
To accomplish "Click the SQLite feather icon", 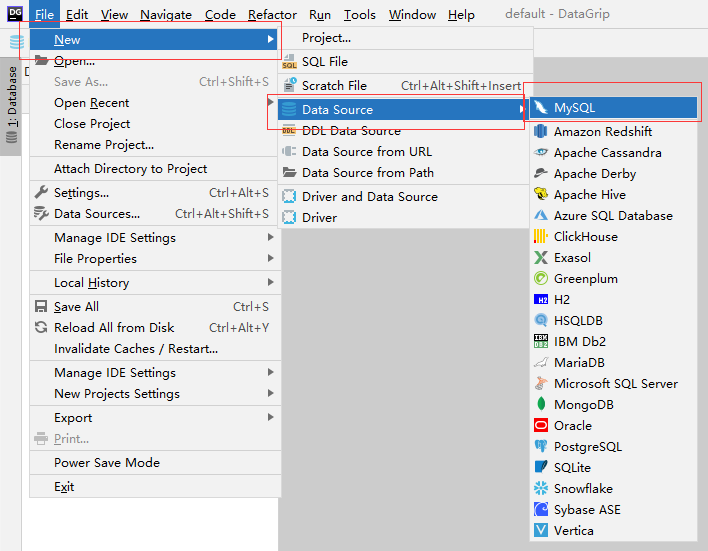I will click(540, 467).
